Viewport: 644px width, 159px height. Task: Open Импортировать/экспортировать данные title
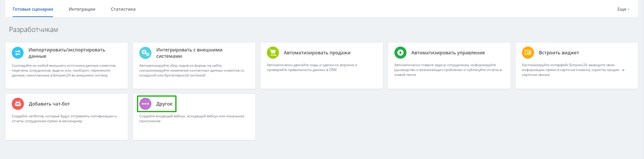[x=67, y=53]
